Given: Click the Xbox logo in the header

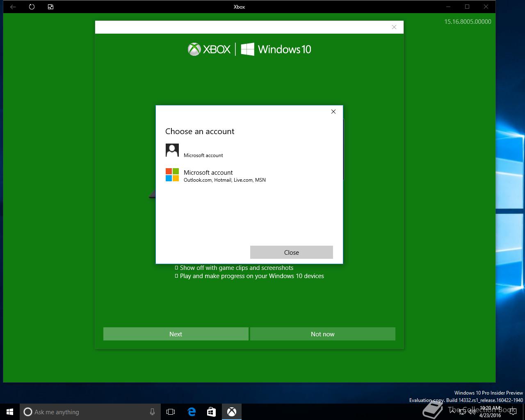Looking at the screenshot, I should pos(209,49).
